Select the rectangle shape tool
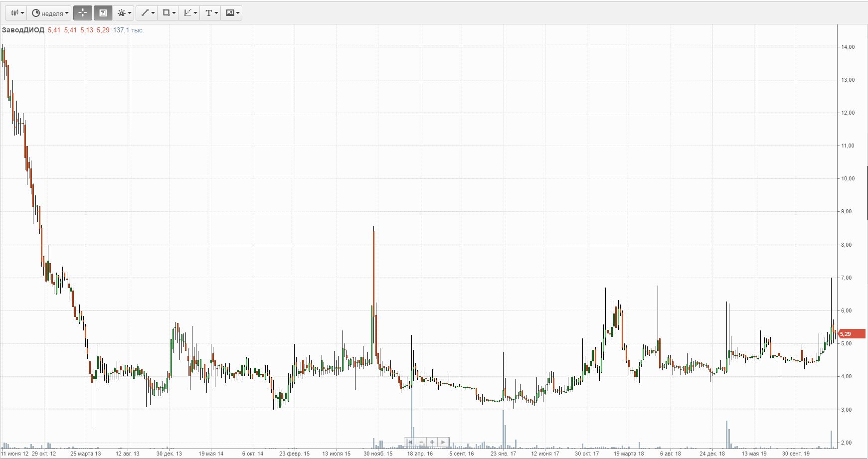The image size is (868, 459). 169,13
